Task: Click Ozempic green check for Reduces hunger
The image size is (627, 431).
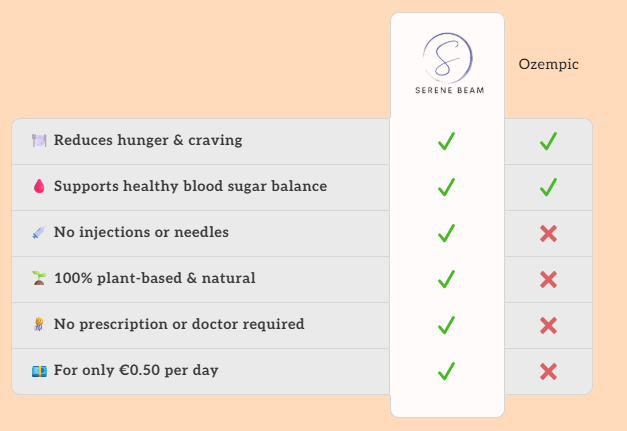Action: (548, 141)
